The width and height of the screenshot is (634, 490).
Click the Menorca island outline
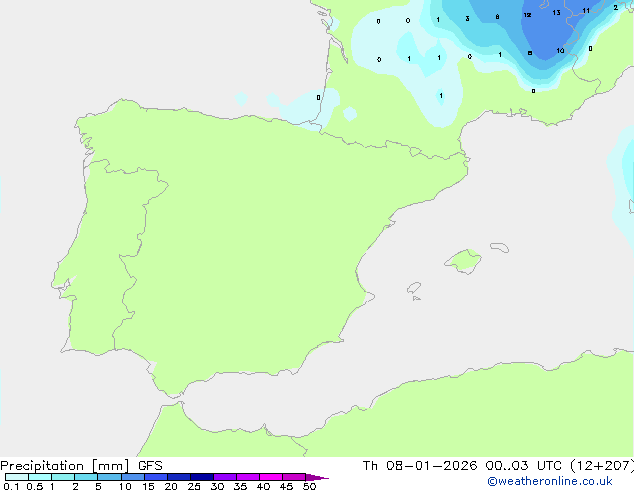[x=500, y=247]
